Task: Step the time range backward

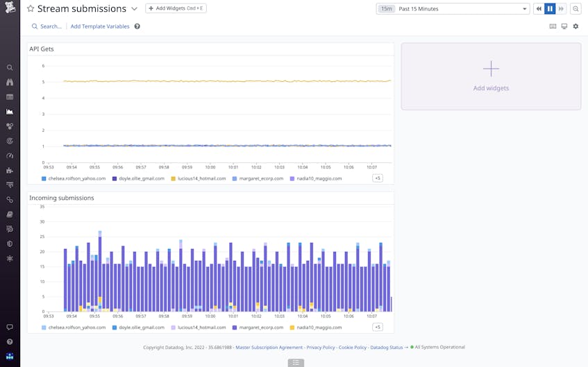Action: click(539, 8)
